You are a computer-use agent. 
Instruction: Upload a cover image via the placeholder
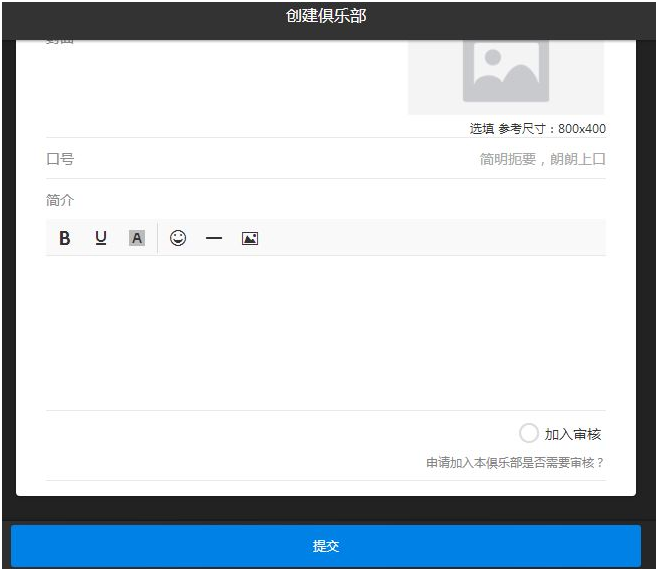pyautogui.click(x=506, y=76)
